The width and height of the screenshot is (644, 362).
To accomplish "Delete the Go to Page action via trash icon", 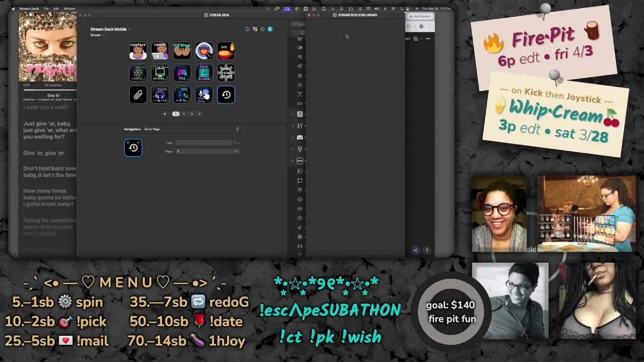I will coord(237,129).
